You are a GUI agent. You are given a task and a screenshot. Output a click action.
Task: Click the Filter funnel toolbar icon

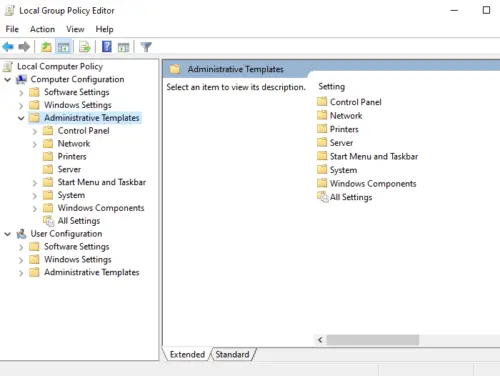(x=146, y=47)
